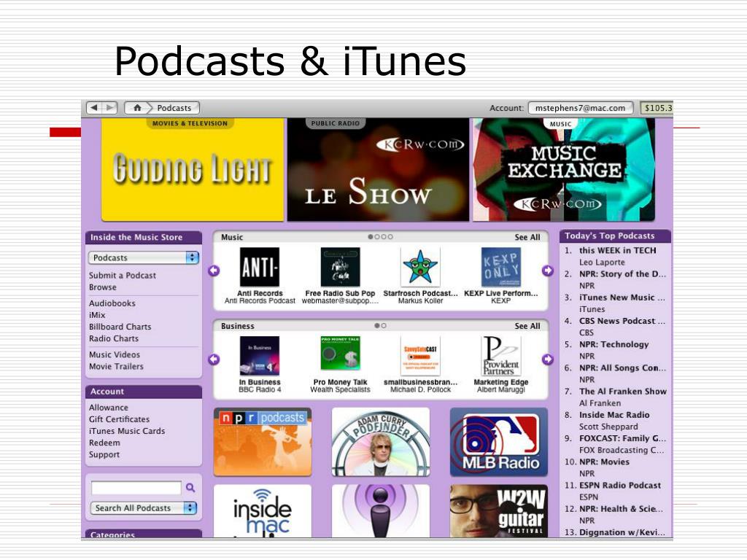Open the Marketing Edge Provident Partners cover
The image size is (747, 560).
pyautogui.click(x=500, y=356)
